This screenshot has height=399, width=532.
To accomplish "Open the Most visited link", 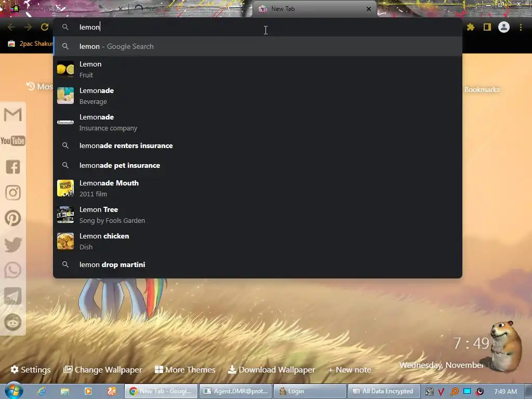I will (x=40, y=87).
